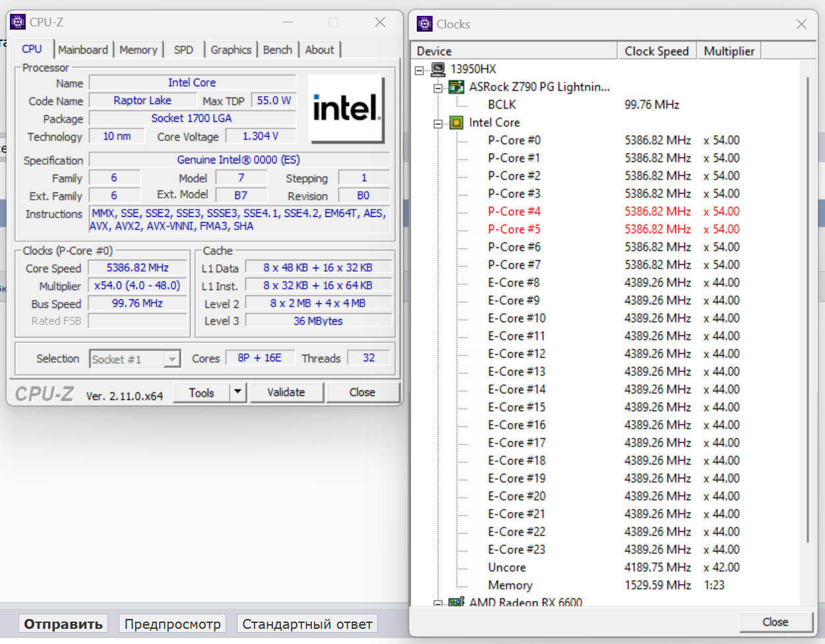Image resolution: width=825 pixels, height=644 pixels.
Task: Switch to the Graphics tab
Action: point(231,49)
